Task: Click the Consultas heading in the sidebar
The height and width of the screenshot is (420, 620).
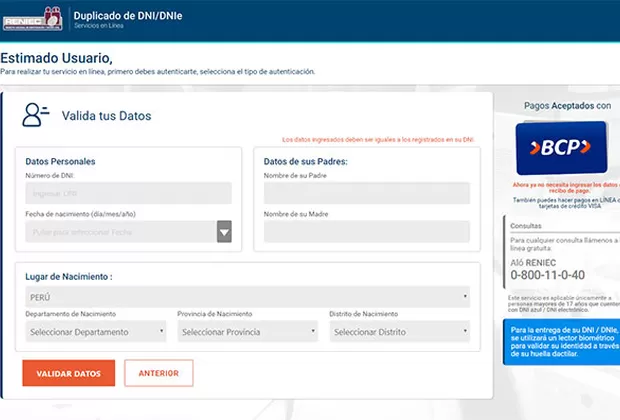Action: [526, 226]
